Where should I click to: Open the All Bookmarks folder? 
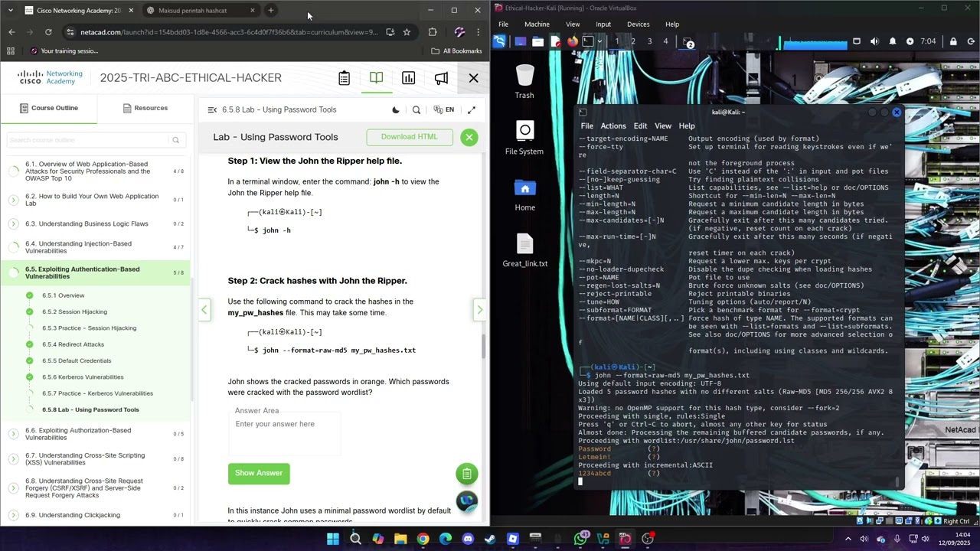tap(457, 51)
